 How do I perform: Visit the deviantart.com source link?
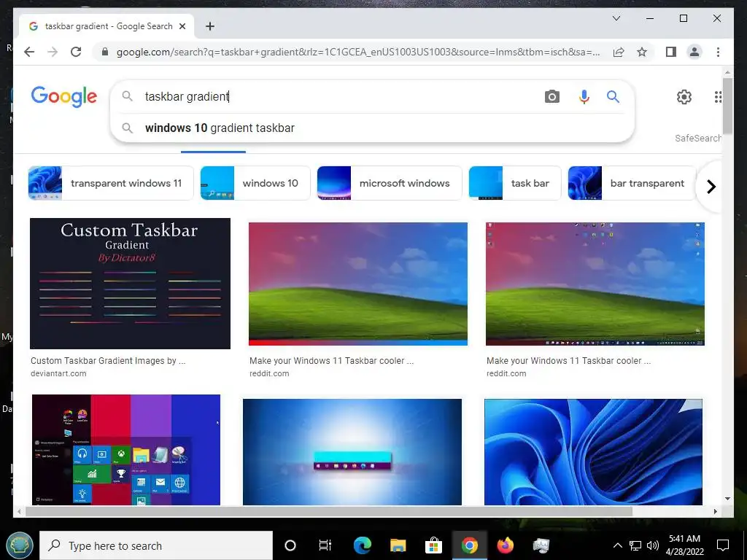(x=58, y=373)
